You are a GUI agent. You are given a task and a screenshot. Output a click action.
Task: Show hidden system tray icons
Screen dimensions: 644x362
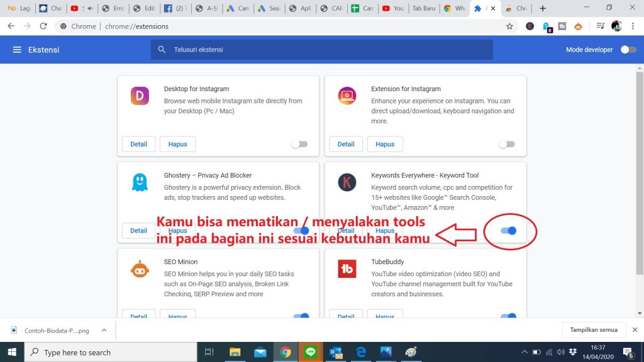click(x=525, y=352)
